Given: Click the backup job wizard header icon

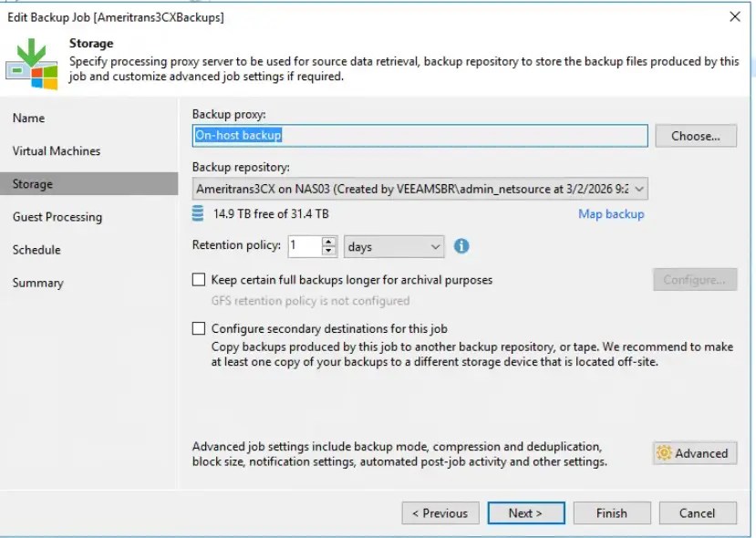Looking at the screenshot, I should (32, 64).
